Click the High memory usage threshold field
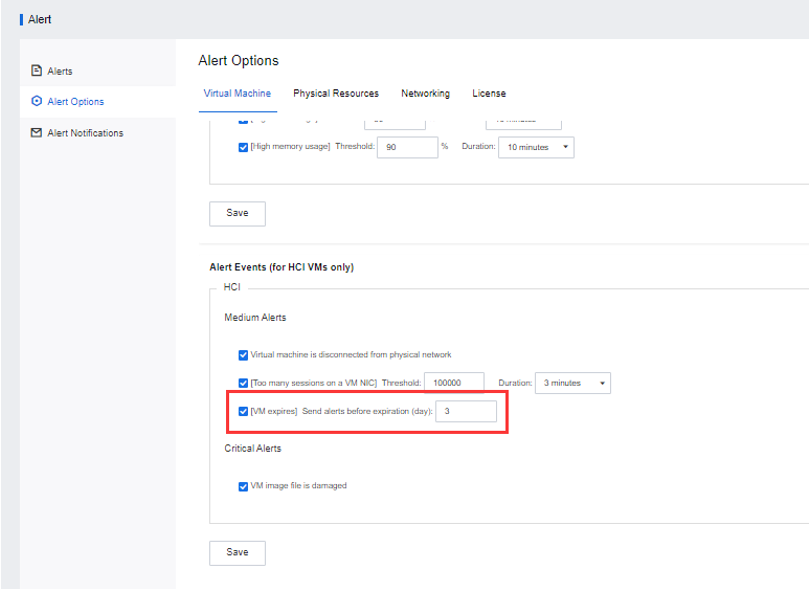810x589 pixels. pyautogui.click(x=408, y=147)
